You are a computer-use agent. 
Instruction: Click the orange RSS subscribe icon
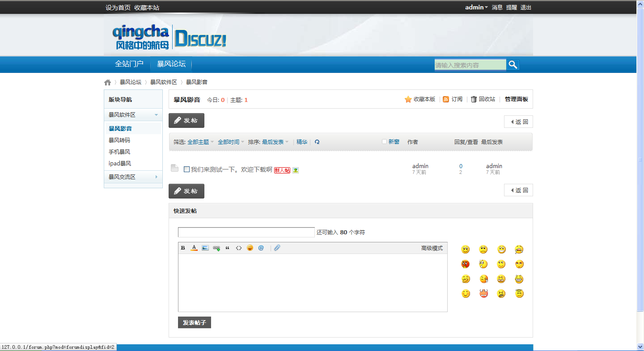coord(446,99)
